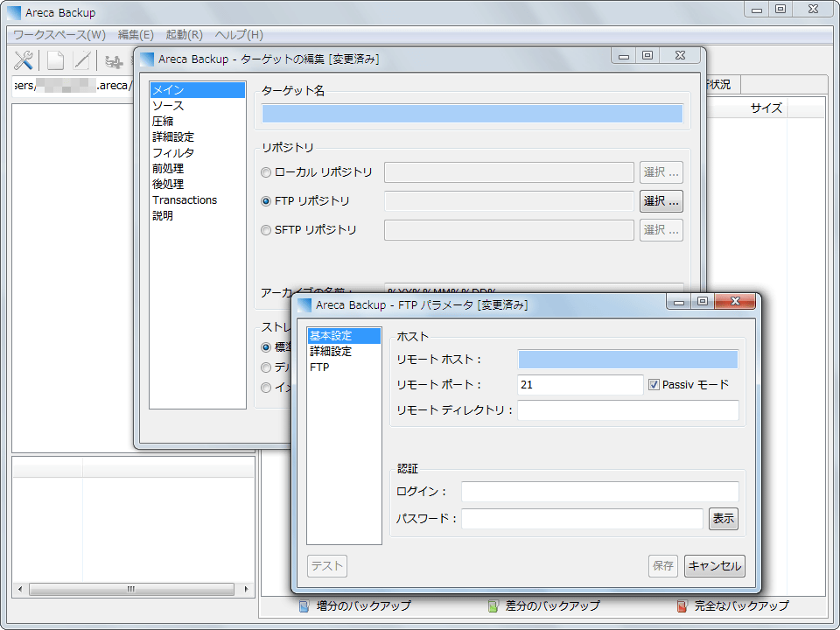
Task: Click the left scroll arrow in bottom-left panel
Action: click(20, 589)
